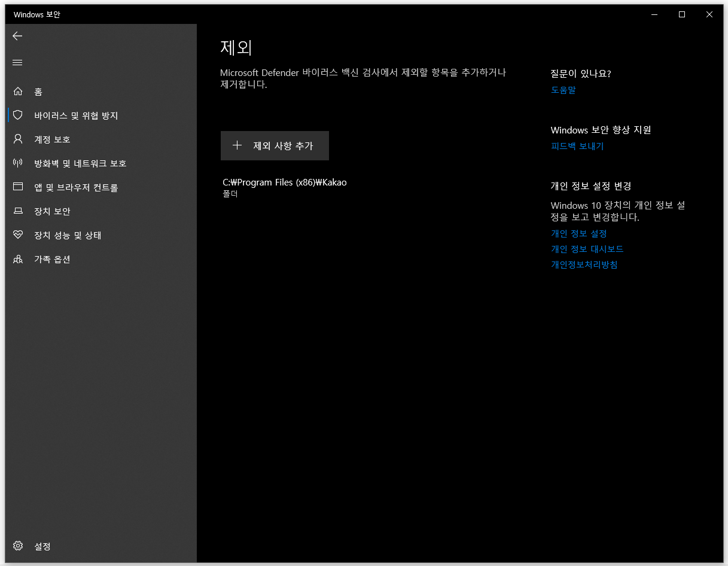The width and height of the screenshot is (728, 566).
Task: Select 바이러스 및 위협 방지
Action: [x=76, y=115]
